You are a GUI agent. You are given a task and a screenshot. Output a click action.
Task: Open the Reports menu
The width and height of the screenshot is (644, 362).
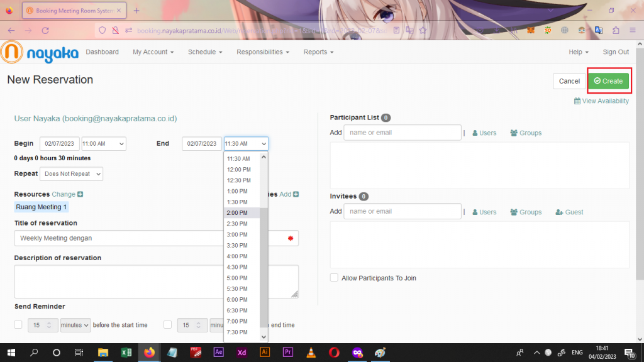point(318,52)
